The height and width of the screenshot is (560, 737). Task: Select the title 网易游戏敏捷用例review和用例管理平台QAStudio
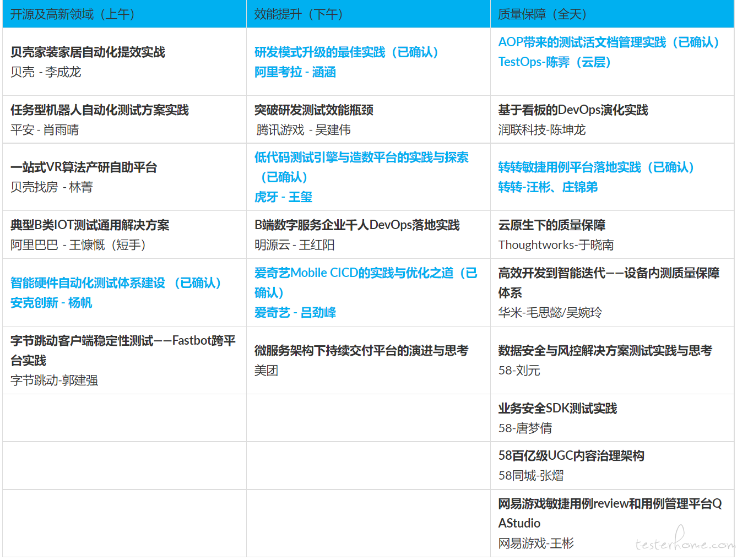[610, 514]
